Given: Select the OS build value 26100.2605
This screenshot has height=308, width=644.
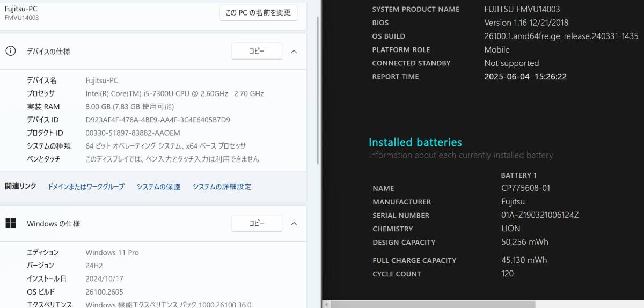Looking at the screenshot, I should [x=105, y=291].
